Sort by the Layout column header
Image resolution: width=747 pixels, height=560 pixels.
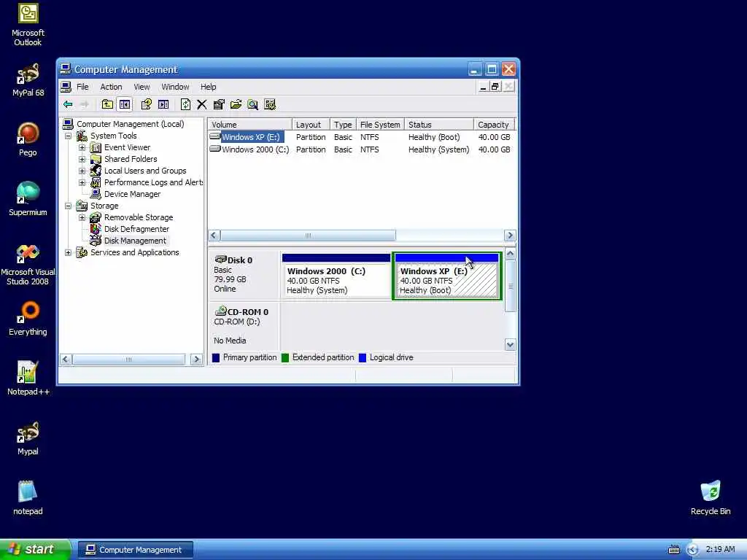[311, 125]
